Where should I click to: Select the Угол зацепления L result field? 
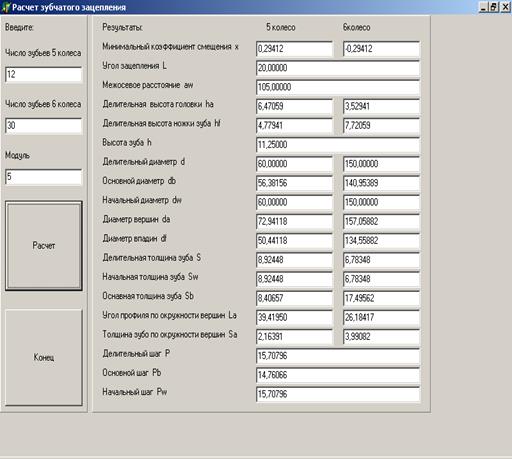pyautogui.click(x=338, y=68)
